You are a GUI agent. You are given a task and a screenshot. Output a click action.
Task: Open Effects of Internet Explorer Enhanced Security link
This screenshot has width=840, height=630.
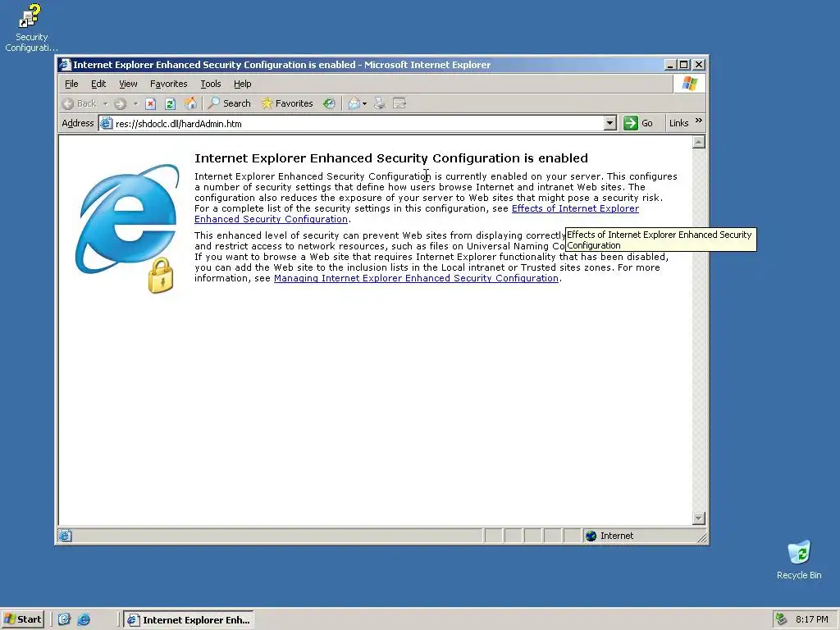pyautogui.click(x=575, y=208)
